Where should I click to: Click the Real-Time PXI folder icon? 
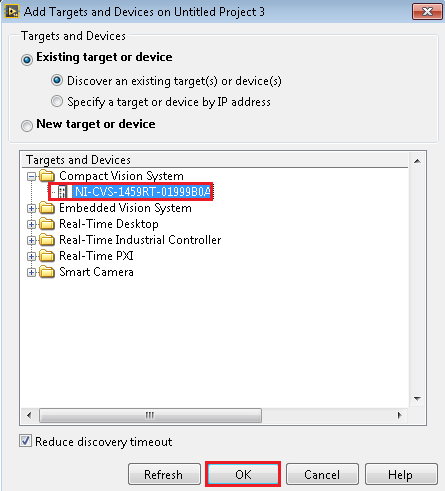click(47, 256)
